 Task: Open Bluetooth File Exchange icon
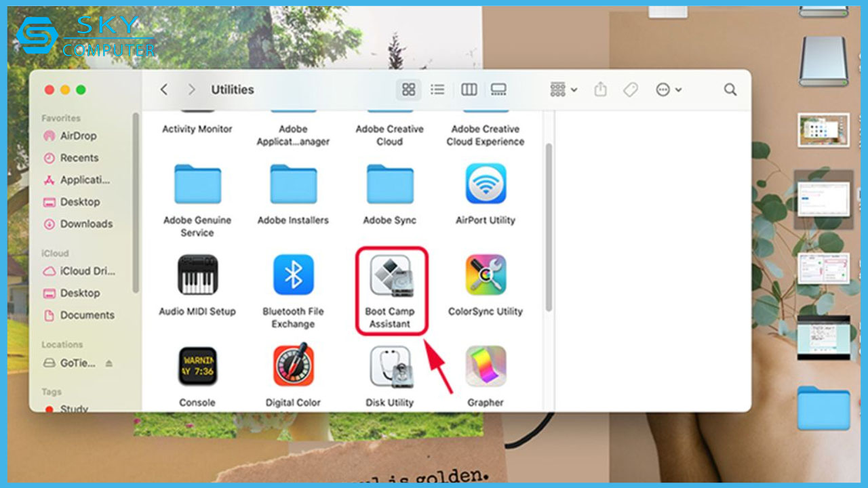(x=293, y=274)
